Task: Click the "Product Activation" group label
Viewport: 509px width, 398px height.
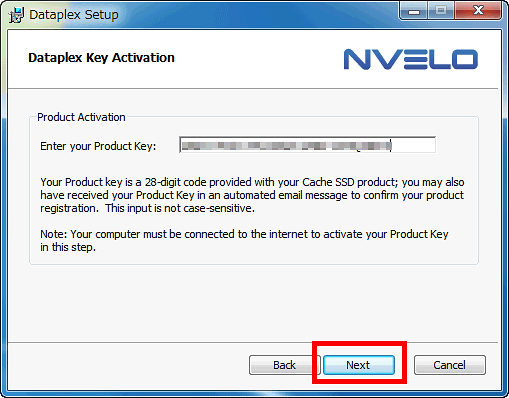Action: coord(81,117)
